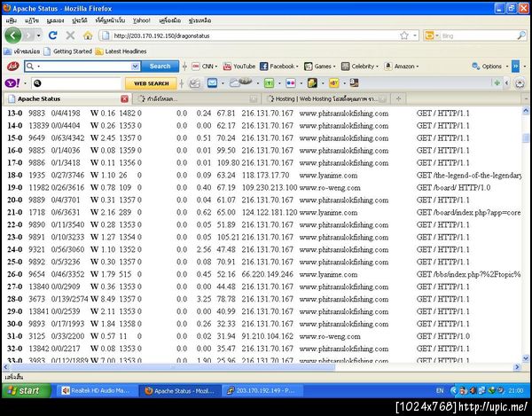Select row label 28-0
Image resolution: width=532 pixels, height=416 pixels.
[14, 299]
